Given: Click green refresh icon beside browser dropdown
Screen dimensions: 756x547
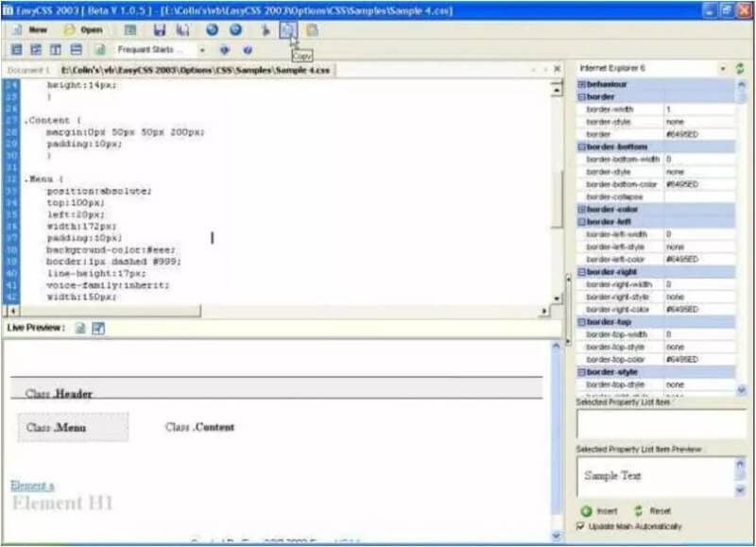Looking at the screenshot, I should pos(740,68).
